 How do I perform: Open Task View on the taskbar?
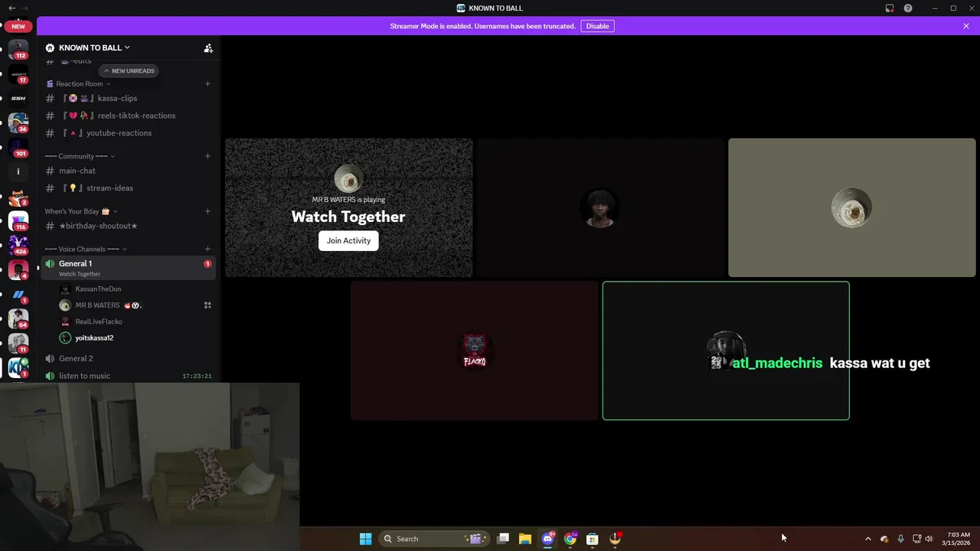503,539
